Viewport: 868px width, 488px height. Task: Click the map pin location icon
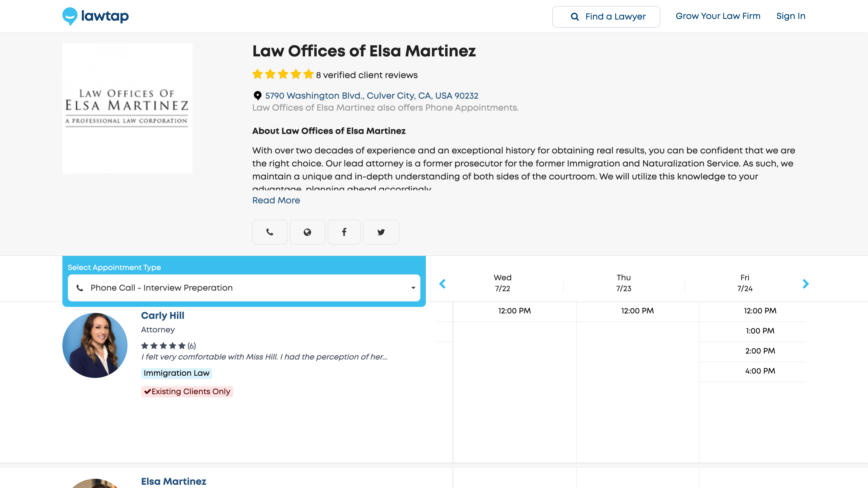(x=257, y=96)
